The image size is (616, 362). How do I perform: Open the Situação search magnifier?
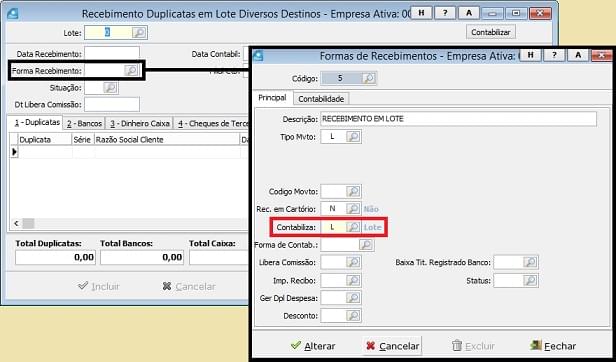[110, 88]
